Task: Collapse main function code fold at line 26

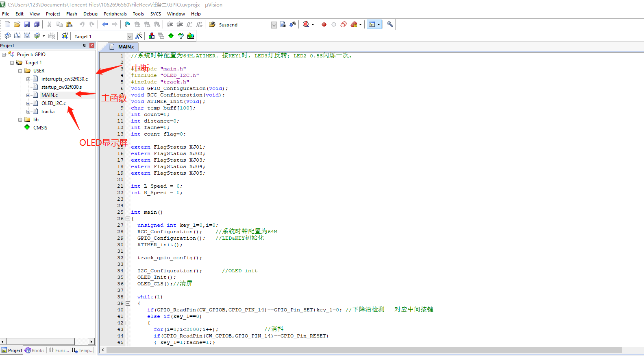Action: coord(128,219)
